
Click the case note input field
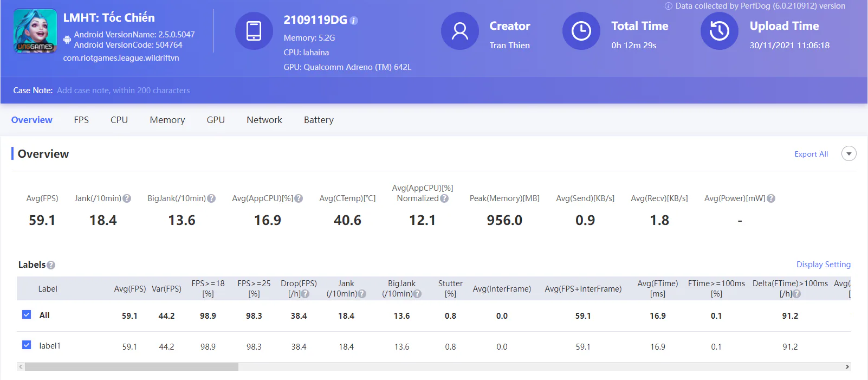click(124, 91)
